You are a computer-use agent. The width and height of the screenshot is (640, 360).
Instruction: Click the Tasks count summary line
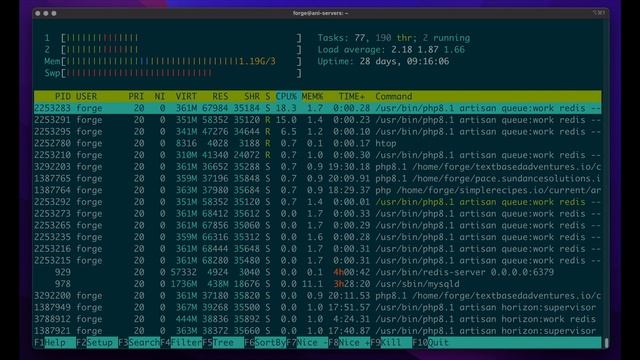(394, 38)
